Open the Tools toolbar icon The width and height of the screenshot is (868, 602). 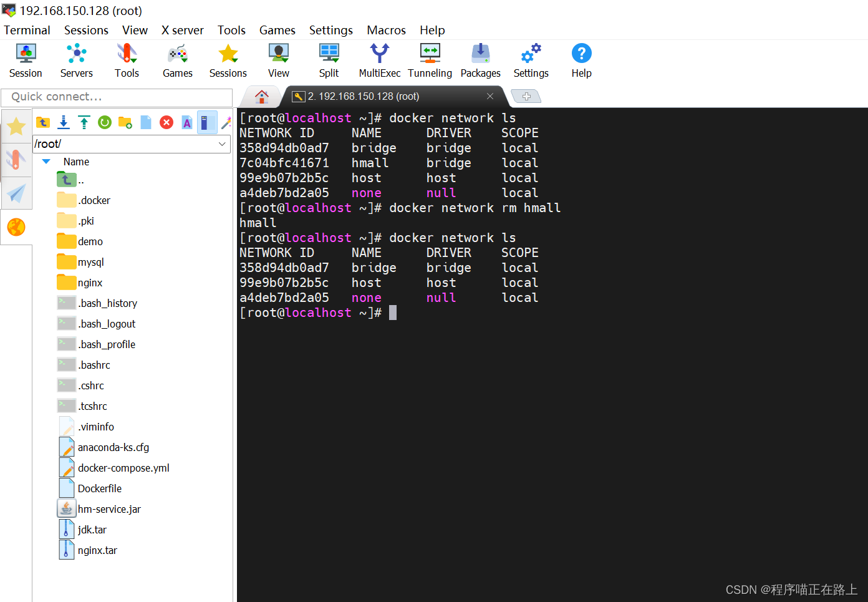click(127, 61)
